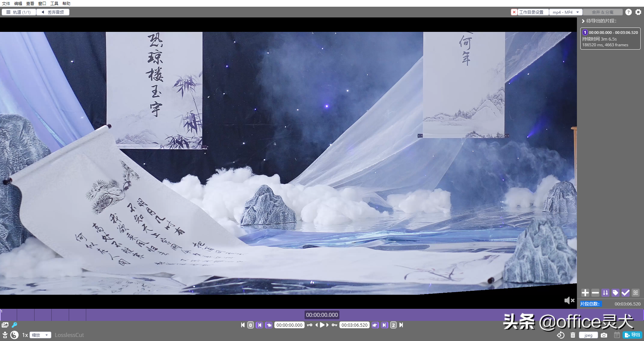
Task: Open the 窗口 menu
Action: point(42,3)
